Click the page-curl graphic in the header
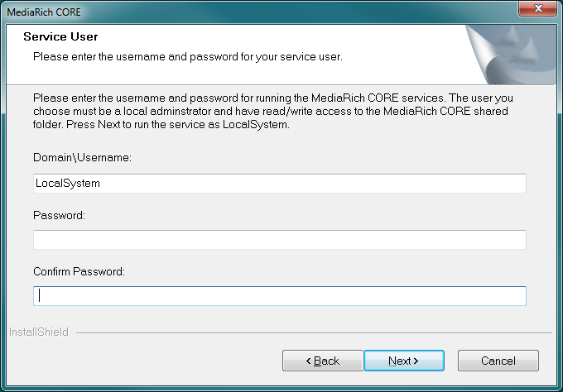The height and width of the screenshot is (392, 563). point(511,55)
